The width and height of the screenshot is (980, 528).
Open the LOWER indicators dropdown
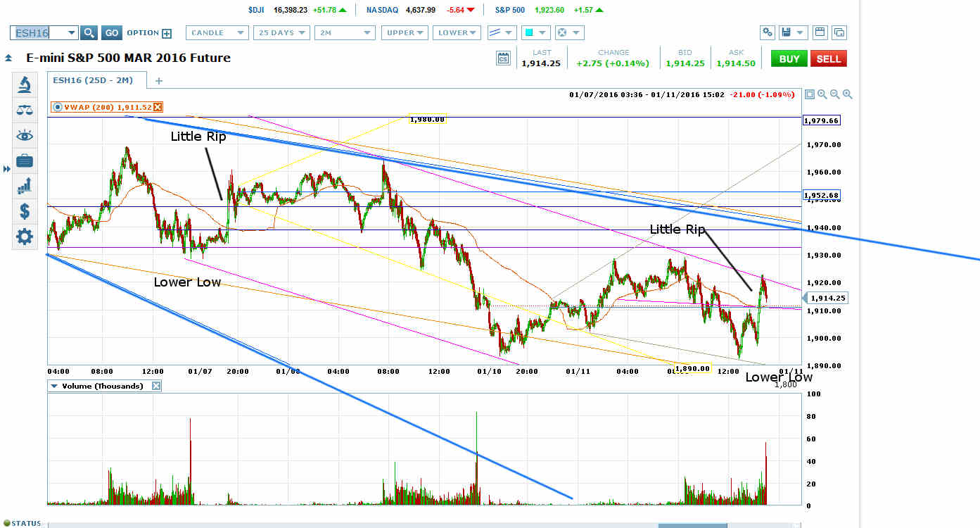(457, 32)
